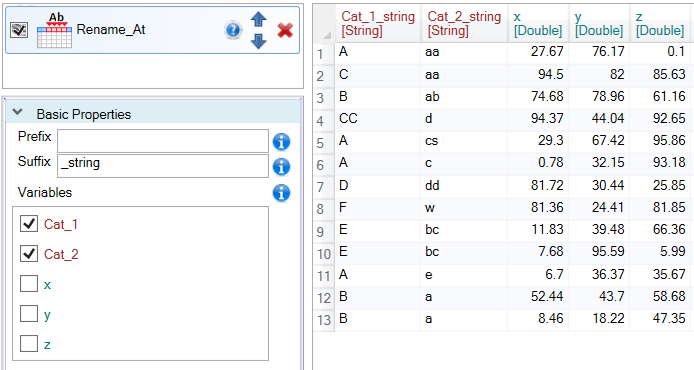Viewport: 694px width, 370px height.
Task: Click the y value 78.96
Action: tap(599, 96)
